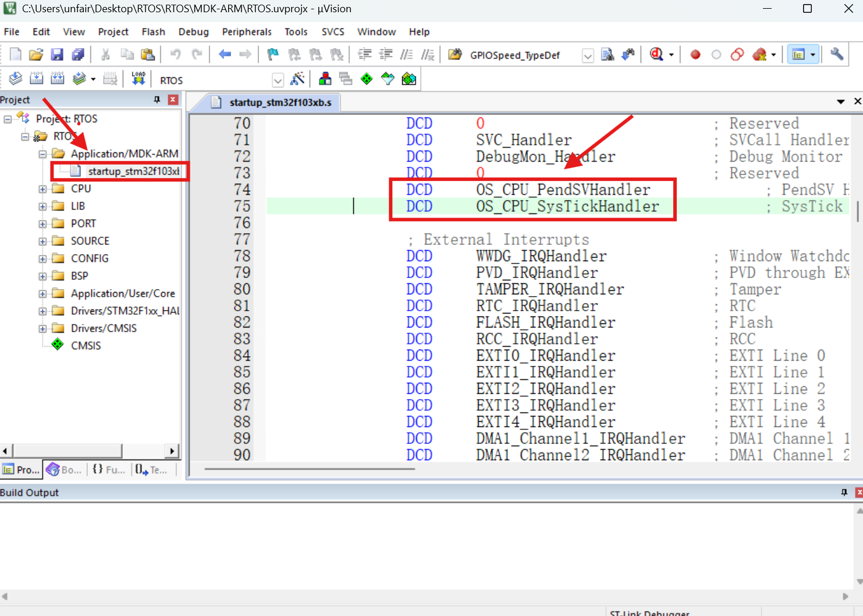
Task: Click the Pack Installer icon
Action: coord(409,79)
